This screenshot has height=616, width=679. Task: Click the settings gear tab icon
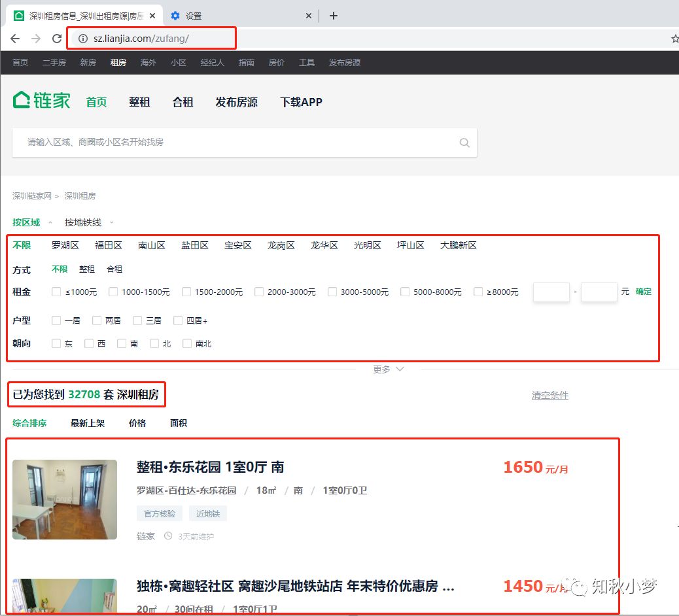tap(175, 16)
